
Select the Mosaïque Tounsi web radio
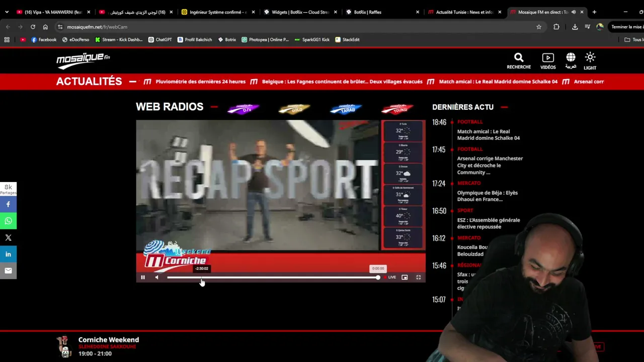pos(397,109)
